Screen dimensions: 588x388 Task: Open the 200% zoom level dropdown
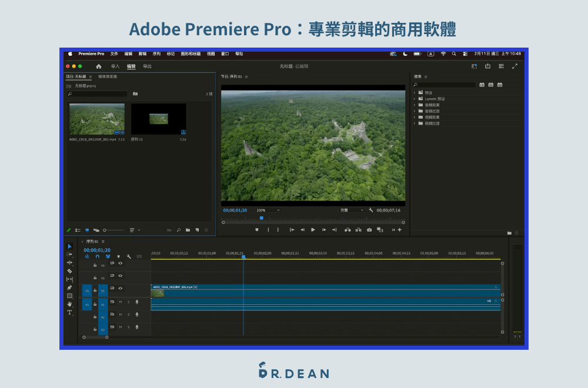(268, 210)
